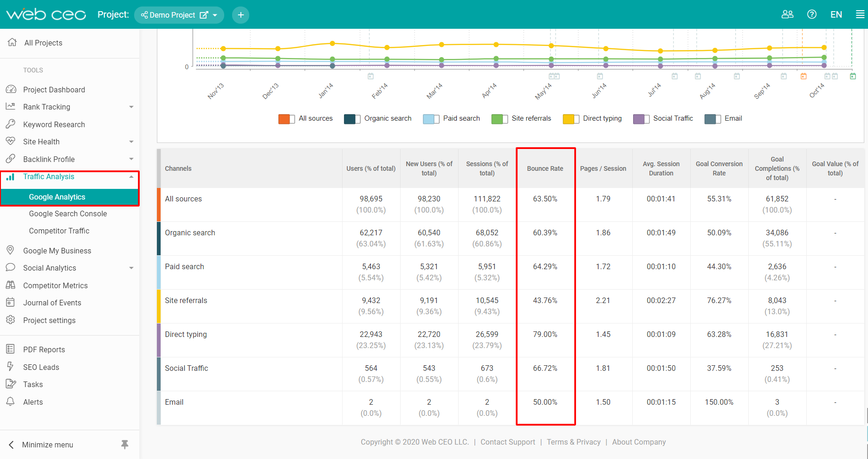Expand the Rank Tracking submenu arrow
Image resolution: width=868 pixels, height=459 pixels.
(x=131, y=107)
